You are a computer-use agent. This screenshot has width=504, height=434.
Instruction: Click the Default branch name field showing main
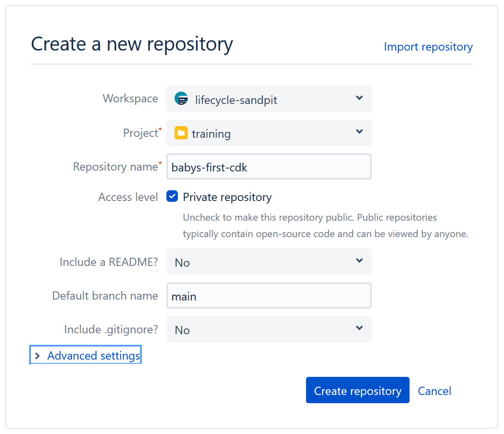pos(269,295)
